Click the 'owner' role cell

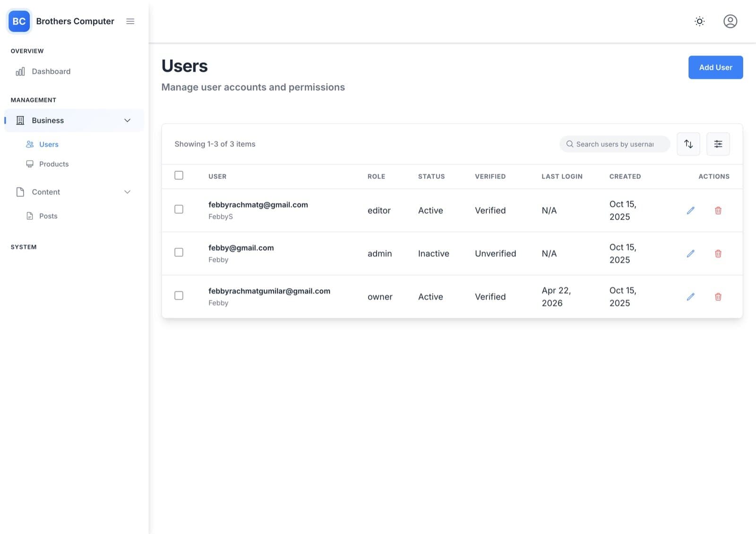(380, 297)
